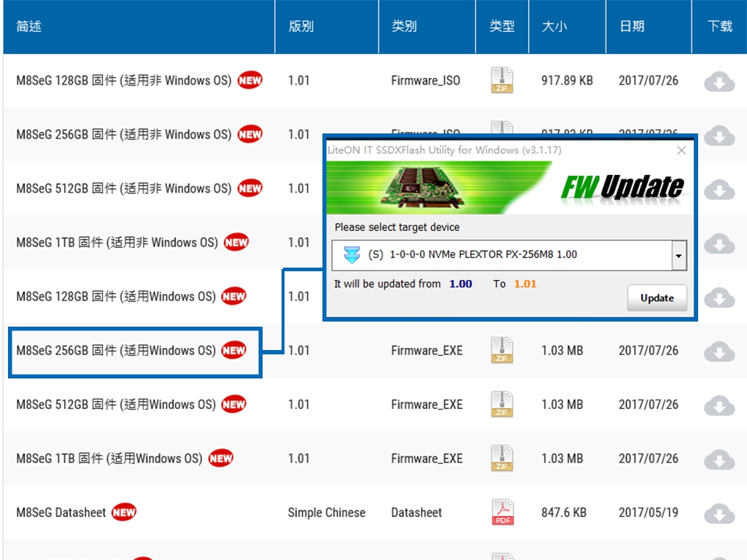Click NEW badge beside 512GB Windows firmware
The image size is (747, 560).
pyautogui.click(x=233, y=404)
